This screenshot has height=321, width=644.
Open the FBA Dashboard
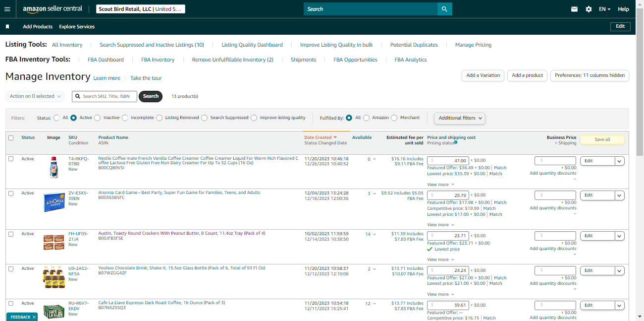(x=106, y=60)
